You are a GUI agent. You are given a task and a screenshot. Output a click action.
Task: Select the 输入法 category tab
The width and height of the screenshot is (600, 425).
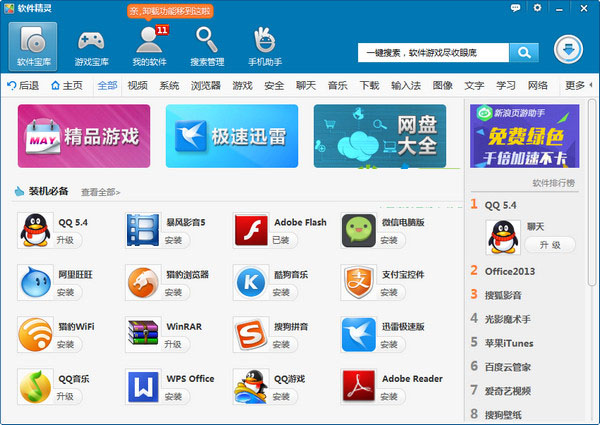(x=406, y=85)
